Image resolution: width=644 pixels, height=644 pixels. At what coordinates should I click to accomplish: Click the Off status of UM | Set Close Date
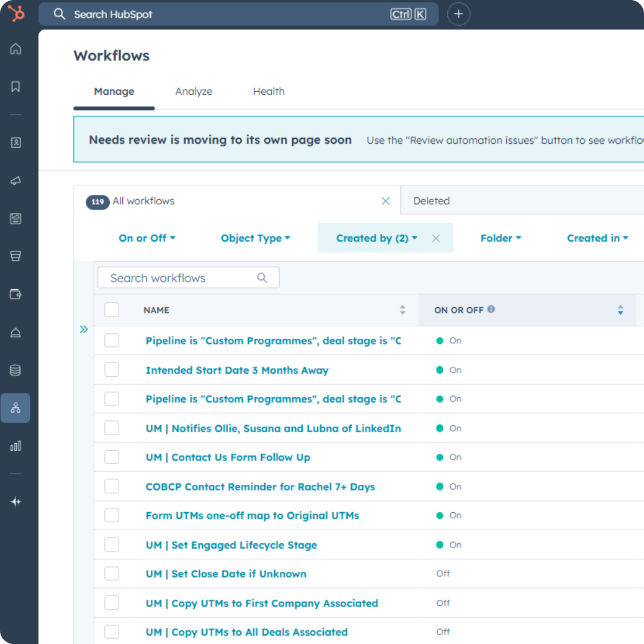(442, 574)
